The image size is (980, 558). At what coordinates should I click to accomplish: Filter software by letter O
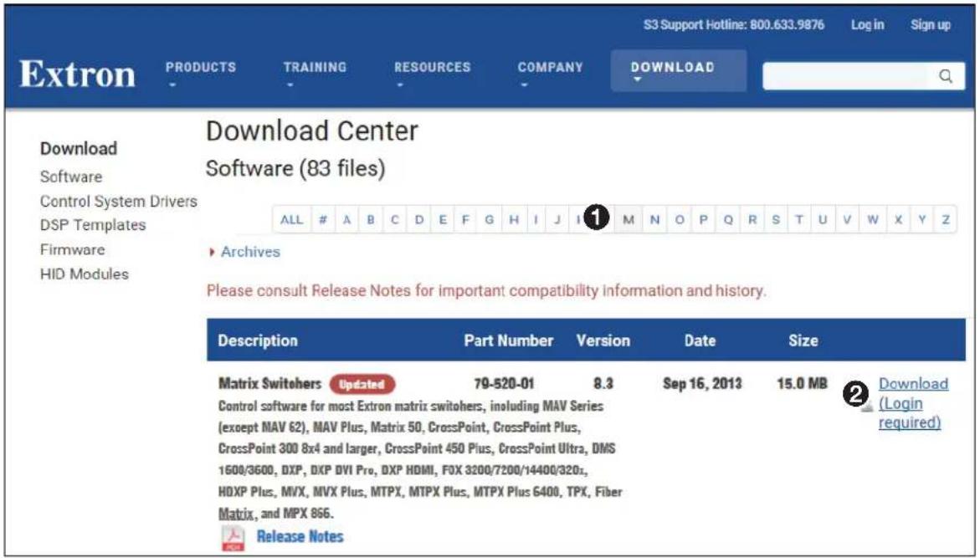point(680,220)
